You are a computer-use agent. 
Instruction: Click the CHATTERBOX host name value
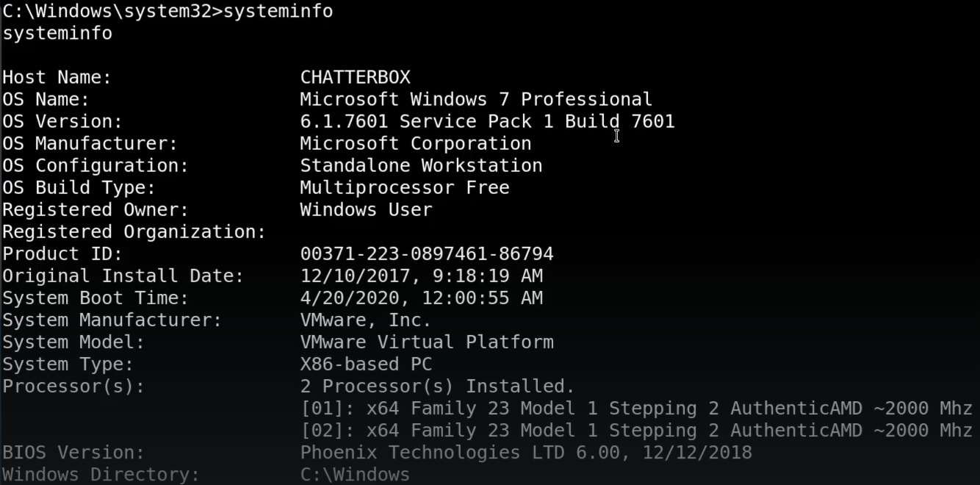pyautogui.click(x=355, y=77)
